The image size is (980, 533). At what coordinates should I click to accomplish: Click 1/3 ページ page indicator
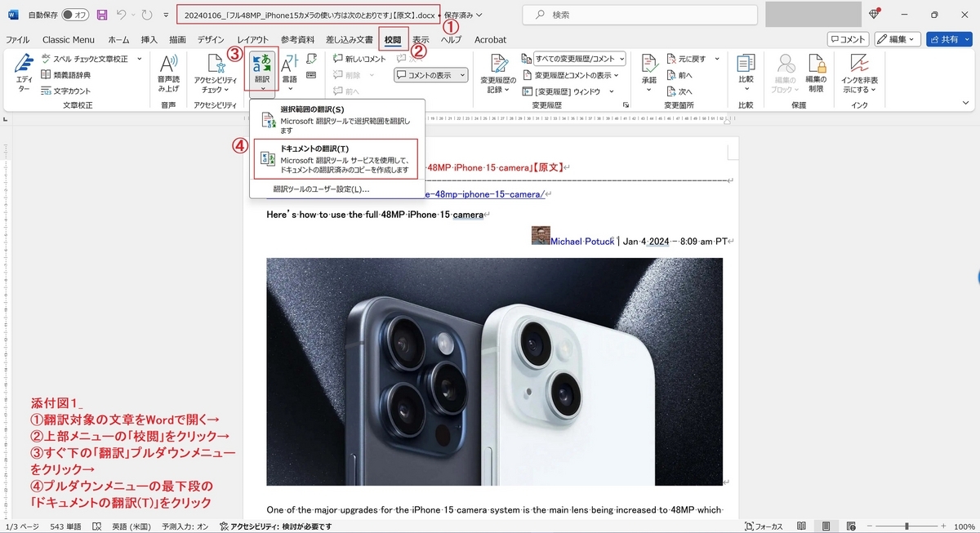(x=22, y=526)
